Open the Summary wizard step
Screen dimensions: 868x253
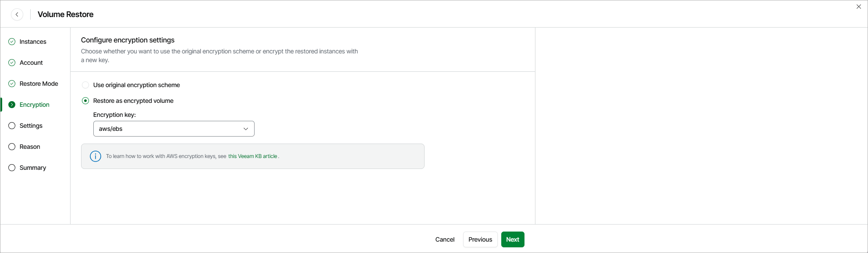[x=33, y=168]
